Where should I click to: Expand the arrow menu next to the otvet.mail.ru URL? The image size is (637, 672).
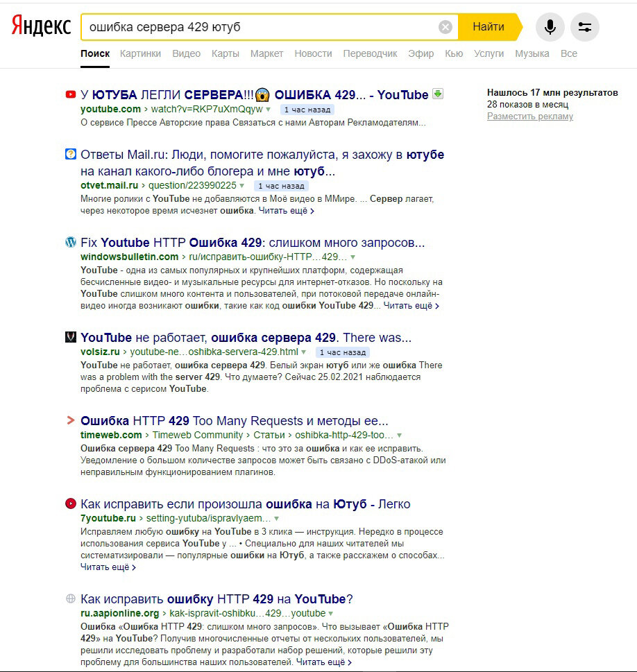pos(242,186)
